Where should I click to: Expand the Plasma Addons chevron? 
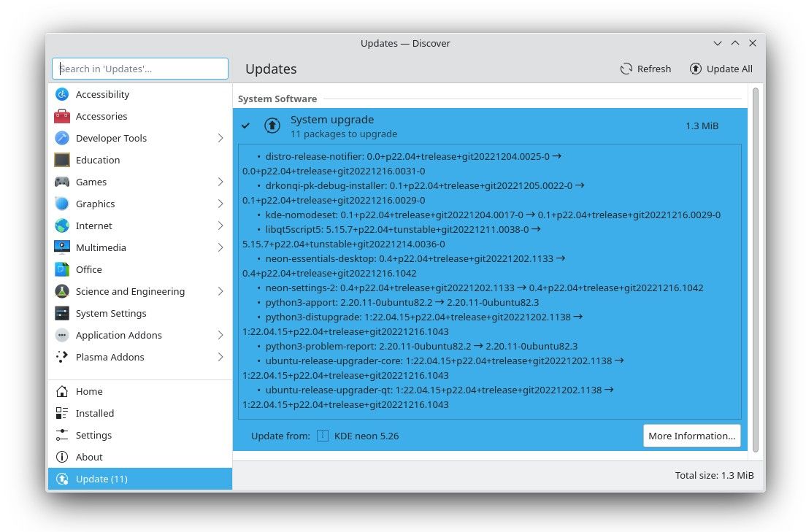point(220,357)
